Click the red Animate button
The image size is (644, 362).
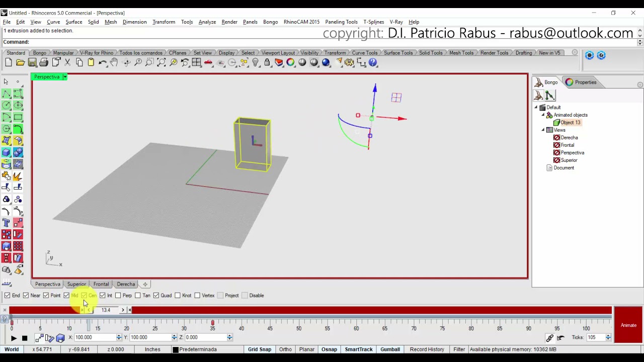click(x=628, y=325)
